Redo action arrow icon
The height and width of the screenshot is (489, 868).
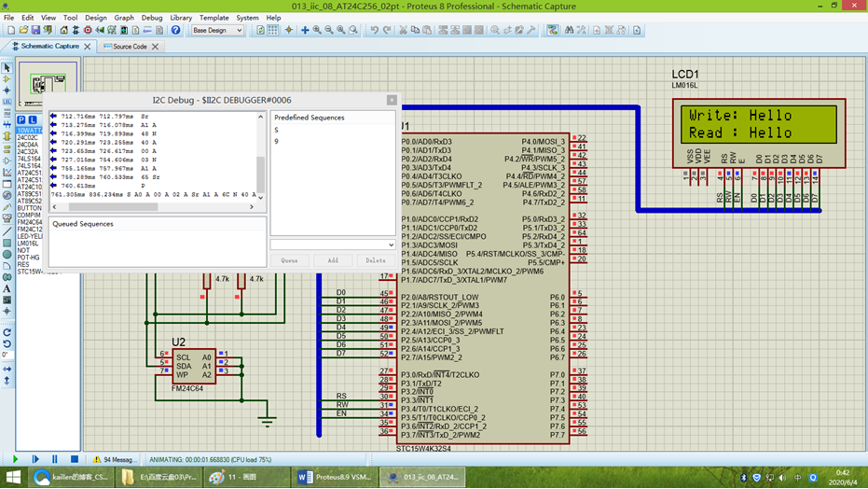[x=387, y=31]
